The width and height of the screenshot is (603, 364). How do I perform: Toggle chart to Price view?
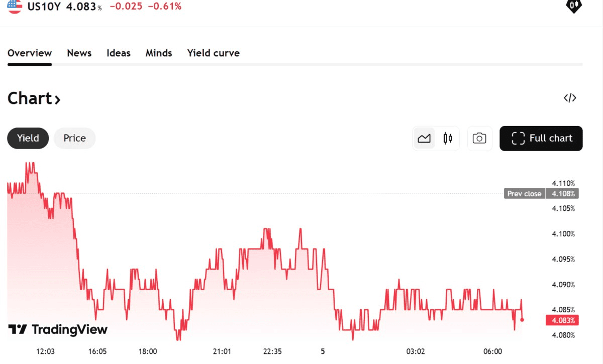(74, 138)
